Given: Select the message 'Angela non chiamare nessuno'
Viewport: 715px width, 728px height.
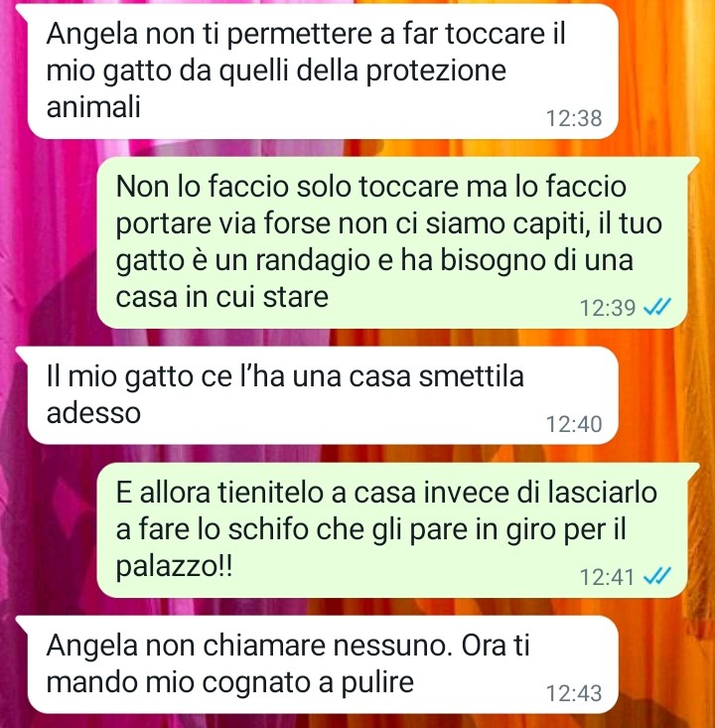Looking at the screenshot, I should coord(323,664).
